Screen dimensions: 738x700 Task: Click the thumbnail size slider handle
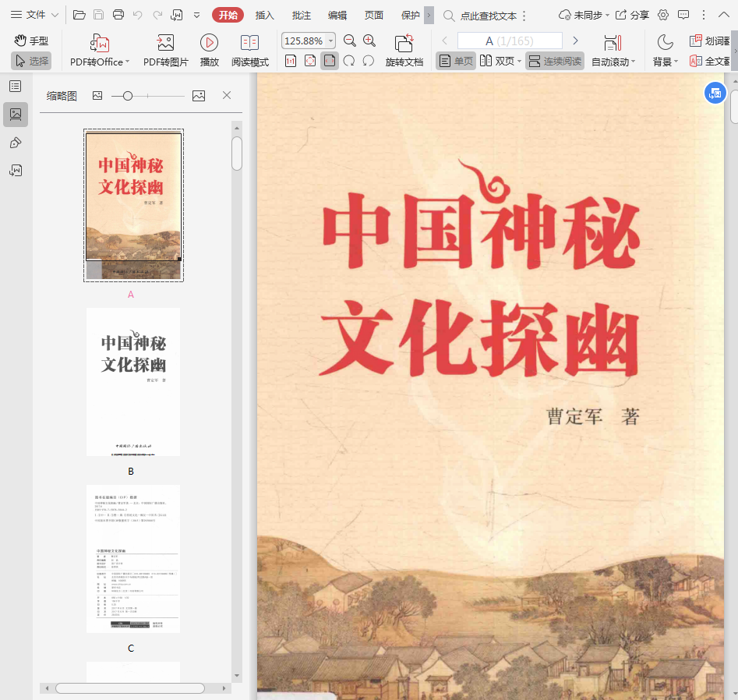coord(127,95)
